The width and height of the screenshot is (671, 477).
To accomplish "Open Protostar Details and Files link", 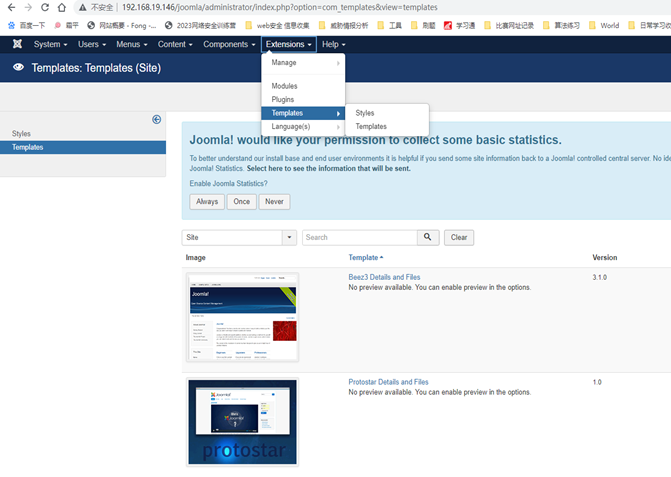I will coord(388,382).
